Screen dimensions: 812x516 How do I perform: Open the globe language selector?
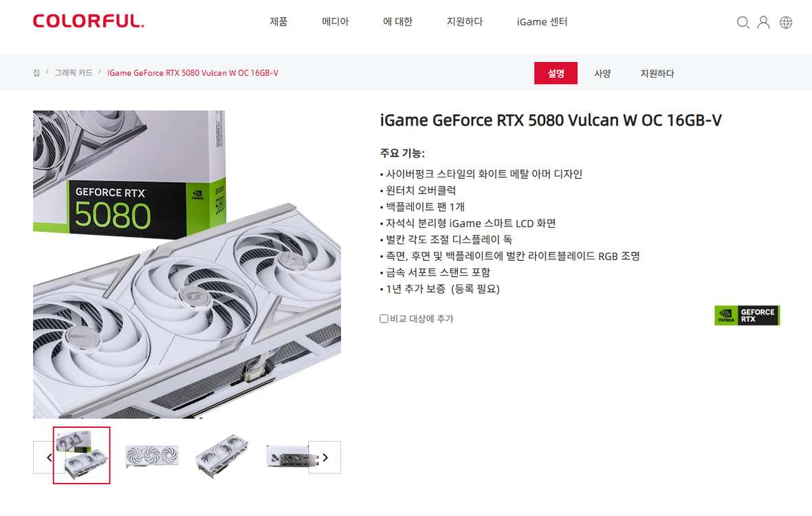tap(786, 22)
